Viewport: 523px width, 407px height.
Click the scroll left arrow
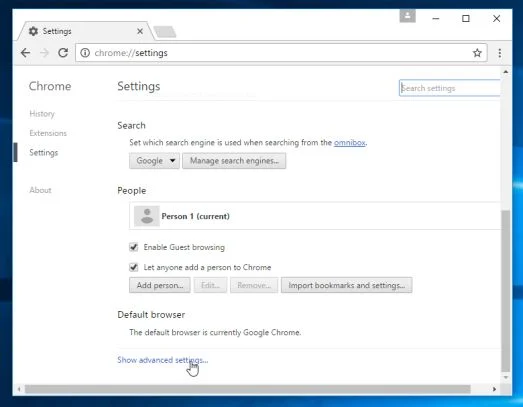[x=19, y=389]
